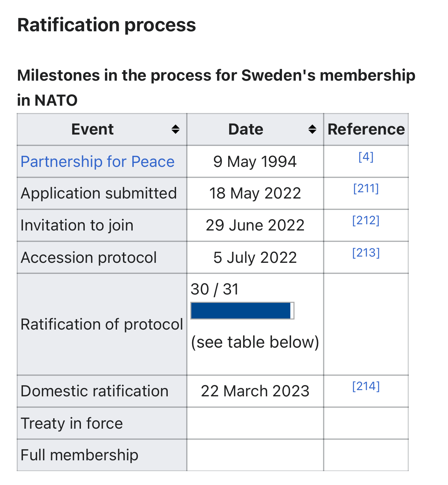448x485 pixels.
Task: Click the Event column header label
Action: click(92, 129)
